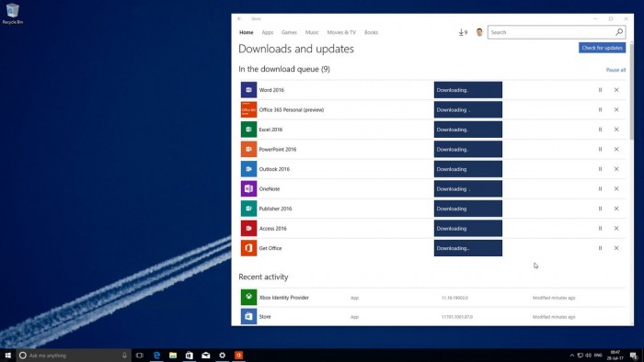Viewport: 644px width, 362px height.
Task: Open the Store taskbar icon
Action: [189, 356]
